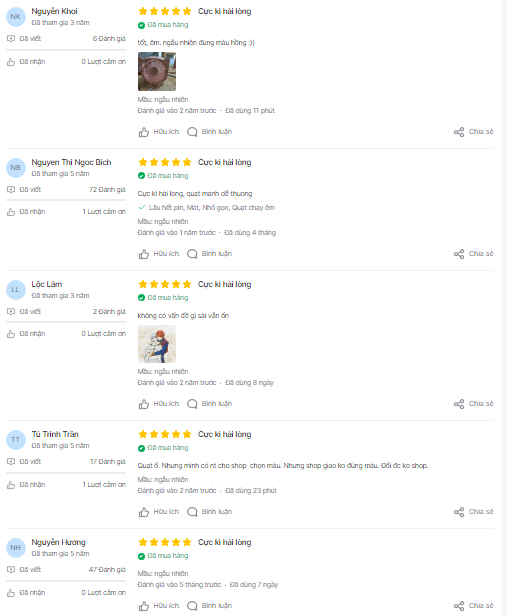Open Nguyễn Hương's profile name
The height and width of the screenshot is (616, 507).
click(x=59, y=542)
